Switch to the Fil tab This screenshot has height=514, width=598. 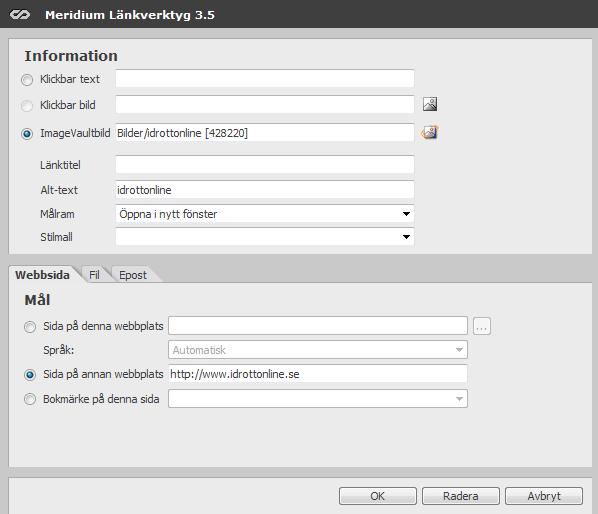pyautogui.click(x=94, y=275)
